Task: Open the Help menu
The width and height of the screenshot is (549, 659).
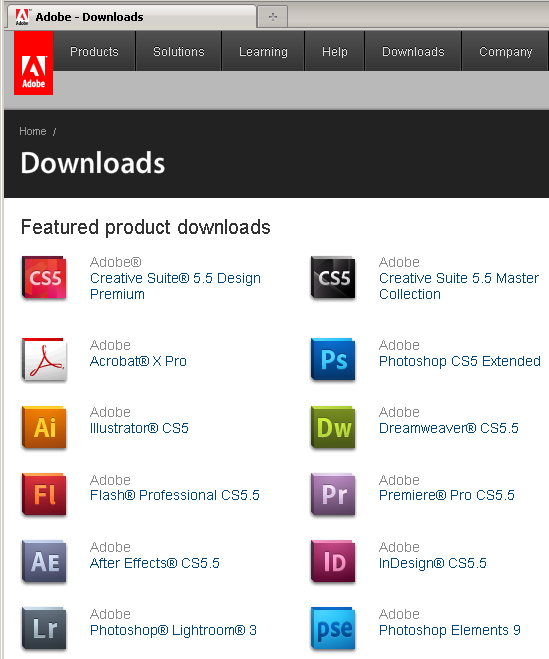Action: (x=335, y=51)
